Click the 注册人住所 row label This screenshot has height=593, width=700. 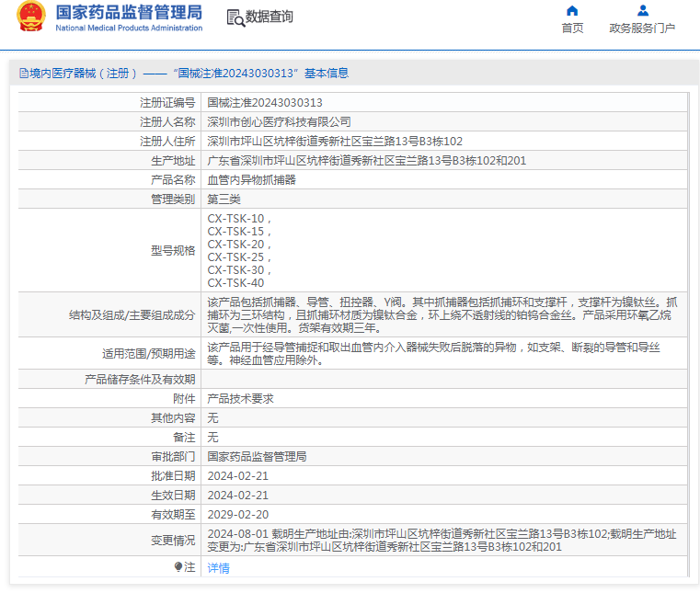167,142
